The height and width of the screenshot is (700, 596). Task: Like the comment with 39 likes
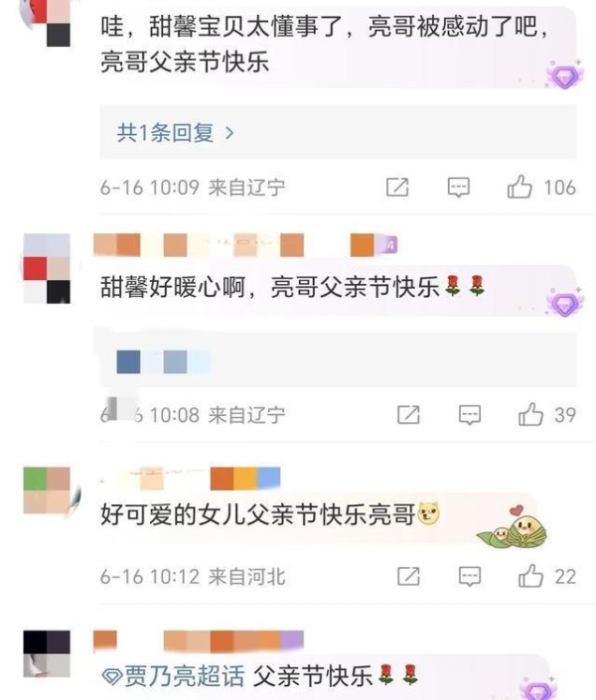tap(530, 414)
